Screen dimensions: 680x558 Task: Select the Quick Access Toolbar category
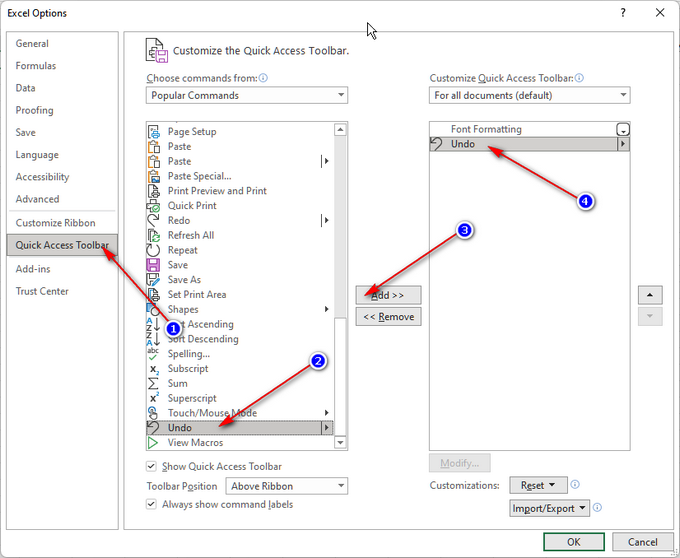[x=62, y=245]
